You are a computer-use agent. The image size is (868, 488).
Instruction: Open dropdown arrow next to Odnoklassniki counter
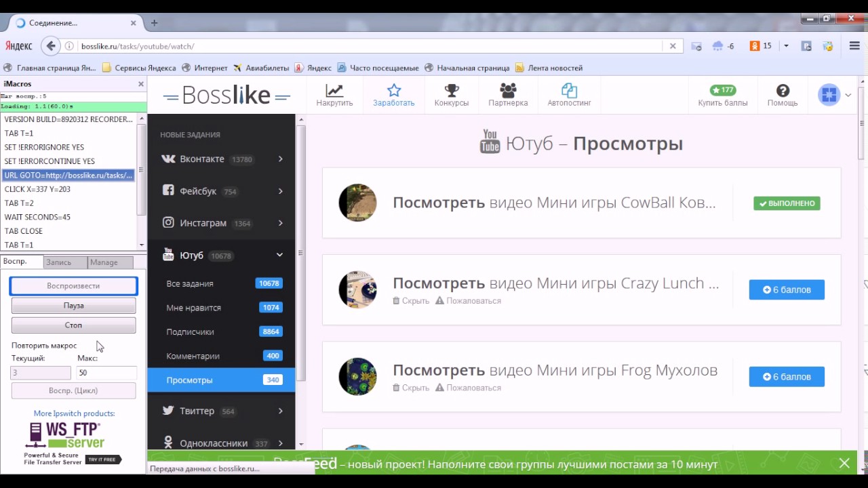point(786,46)
